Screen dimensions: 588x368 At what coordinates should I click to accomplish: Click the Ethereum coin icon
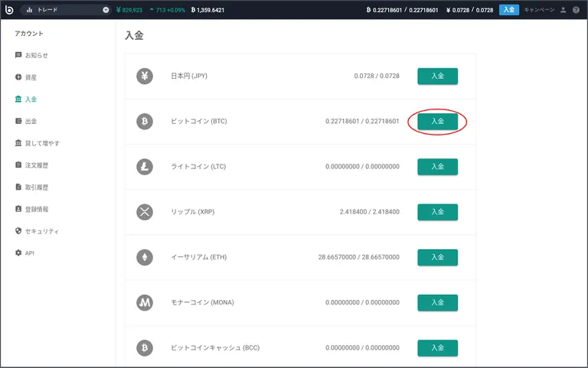[x=145, y=258]
